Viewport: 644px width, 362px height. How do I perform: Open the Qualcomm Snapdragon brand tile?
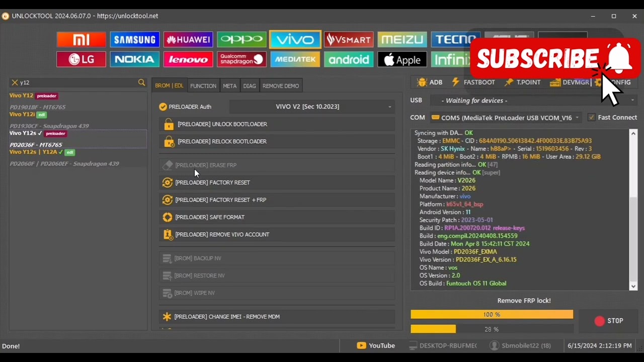tap(242, 60)
